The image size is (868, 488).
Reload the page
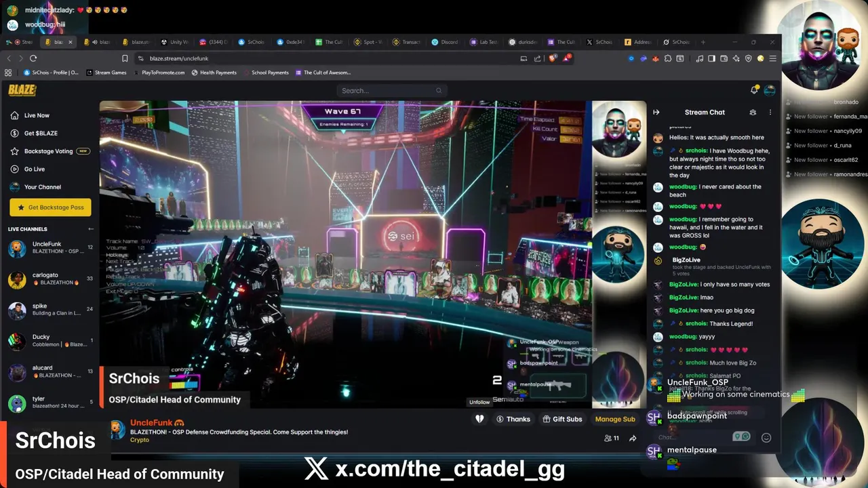click(33, 58)
